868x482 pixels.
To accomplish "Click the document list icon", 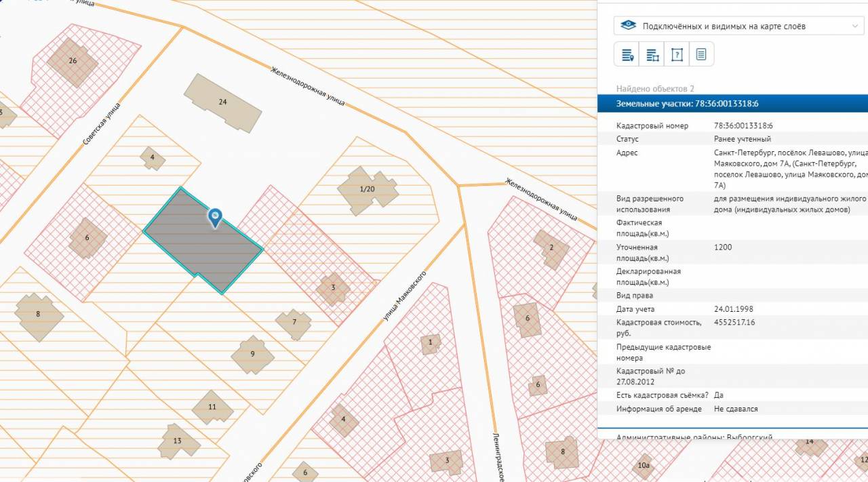I will [x=701, y=55].
